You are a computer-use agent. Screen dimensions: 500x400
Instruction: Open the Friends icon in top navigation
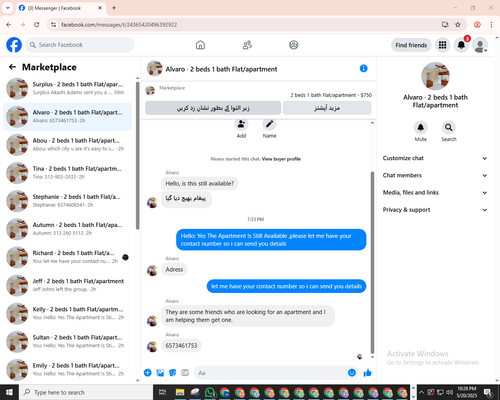click(x=247, y=45)
